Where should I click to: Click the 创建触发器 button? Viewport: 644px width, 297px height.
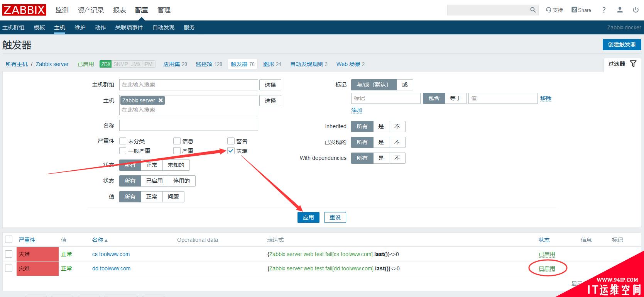click(622, 44)
